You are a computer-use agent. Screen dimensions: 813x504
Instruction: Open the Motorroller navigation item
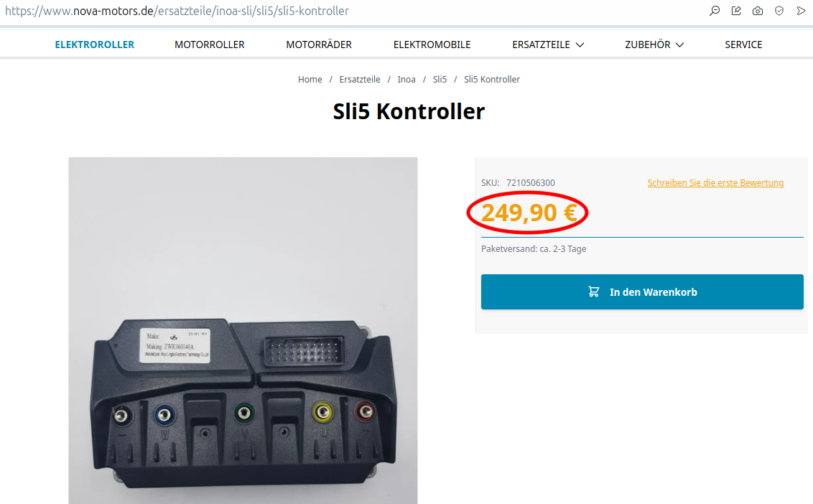pyautogui.click(x=210, y=45)
